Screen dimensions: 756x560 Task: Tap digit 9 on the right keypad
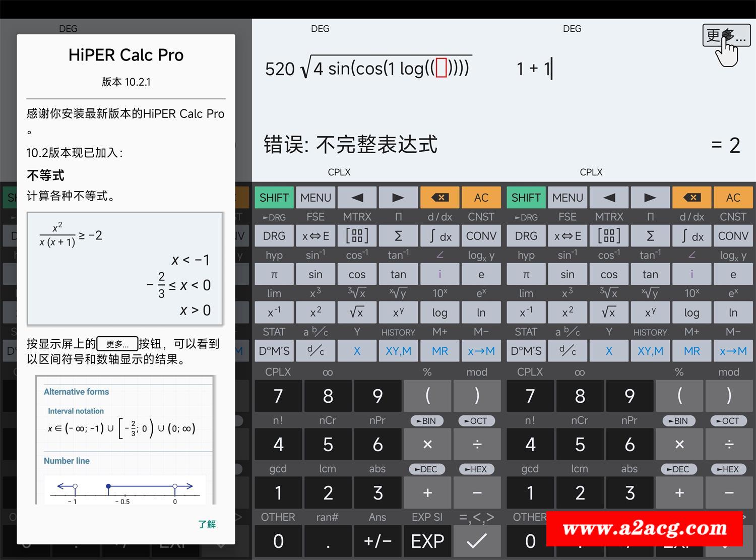629,396
